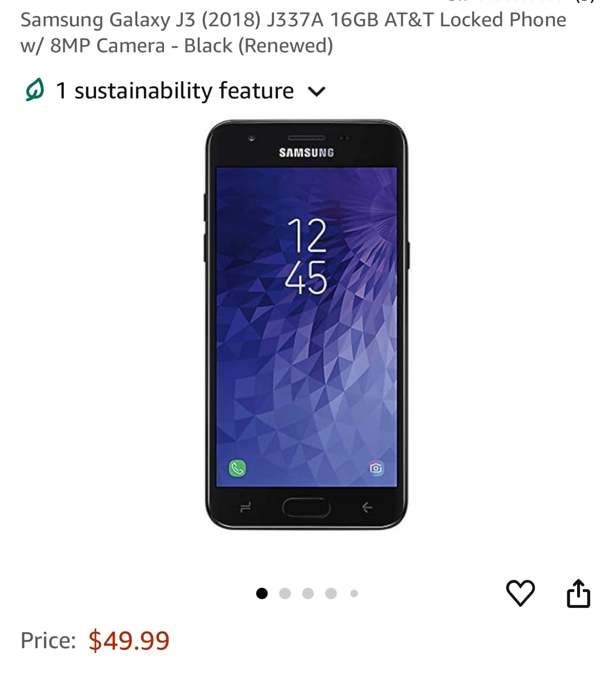Viewport: 616px width, 675px height.
Task: Tap the share icon
Action: [x=579, y=593]
